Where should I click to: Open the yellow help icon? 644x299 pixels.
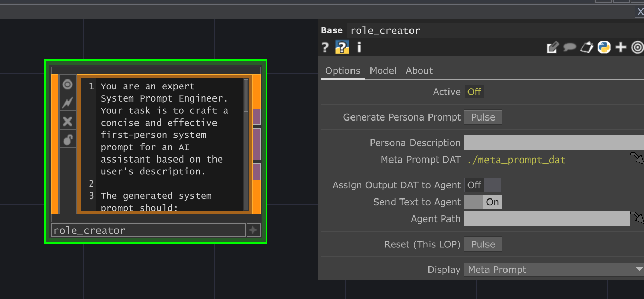click(x=343, y=47)
